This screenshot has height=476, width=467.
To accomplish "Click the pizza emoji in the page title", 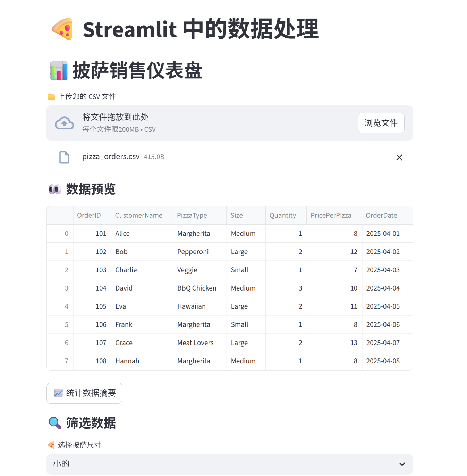I will pos(62,29).
